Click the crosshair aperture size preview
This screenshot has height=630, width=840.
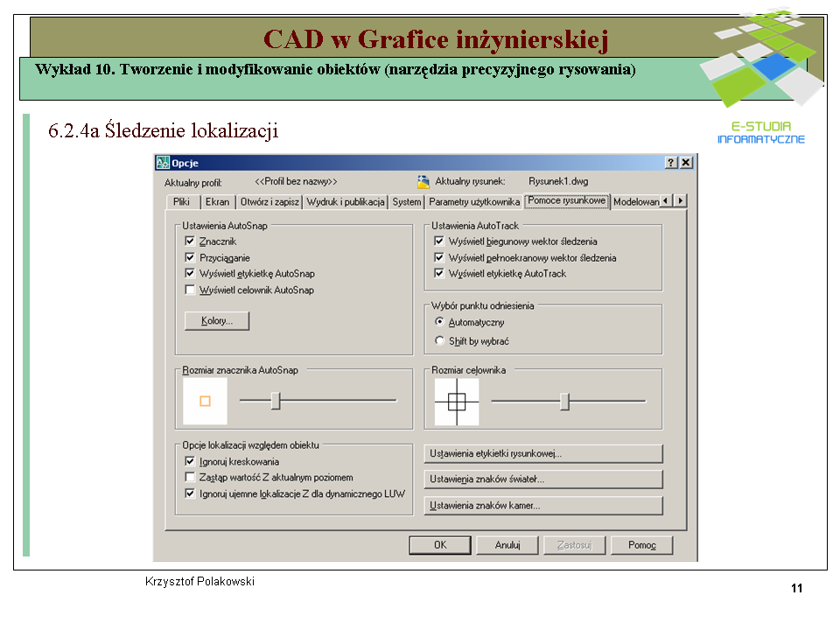pyautogui.click(x=457, y=402)
